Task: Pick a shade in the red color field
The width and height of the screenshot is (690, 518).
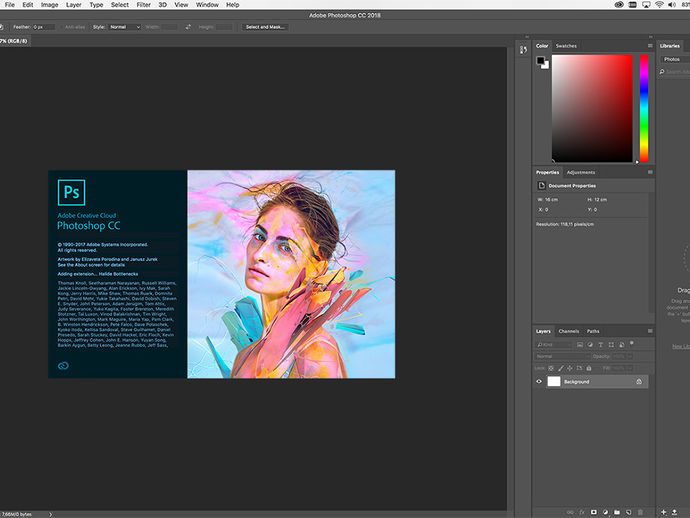Action: tap(592, 108)
